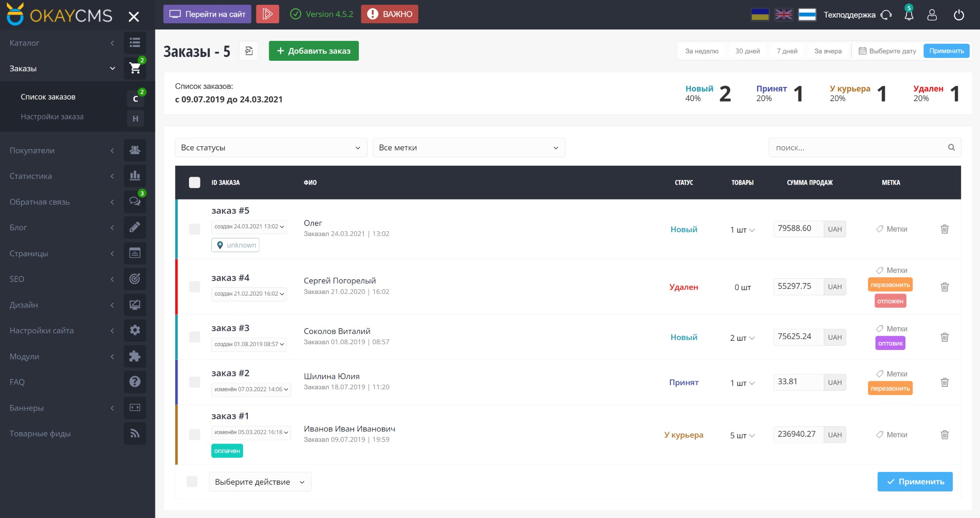Open the Feedback chat bubbles icon
Image resolution: width=980 pixels, height=518 pixels.
135,201
